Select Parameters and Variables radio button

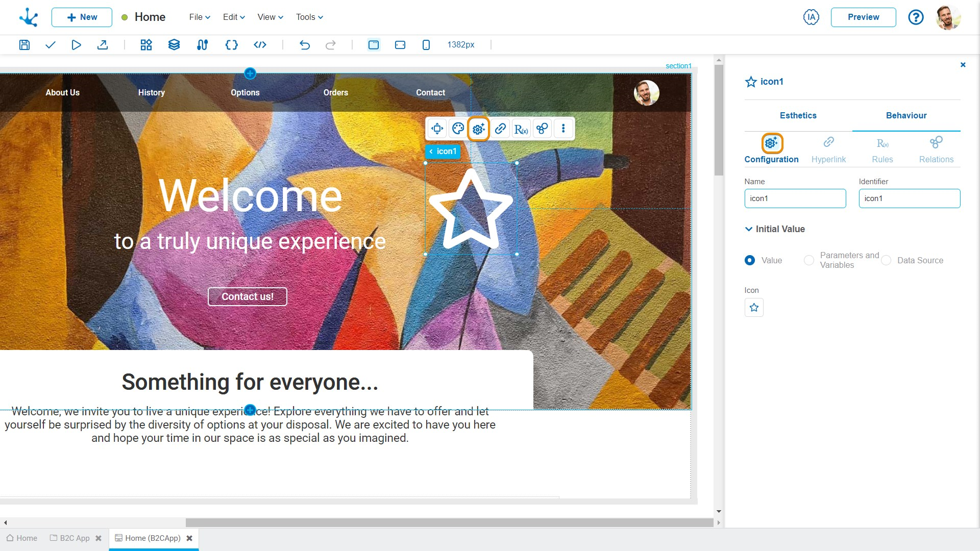(807, 260)
